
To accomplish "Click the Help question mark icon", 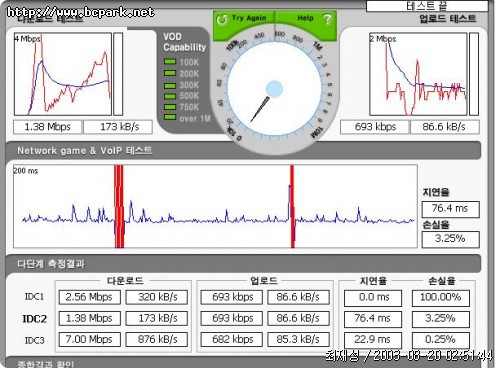I will click(x=327, y=19).
